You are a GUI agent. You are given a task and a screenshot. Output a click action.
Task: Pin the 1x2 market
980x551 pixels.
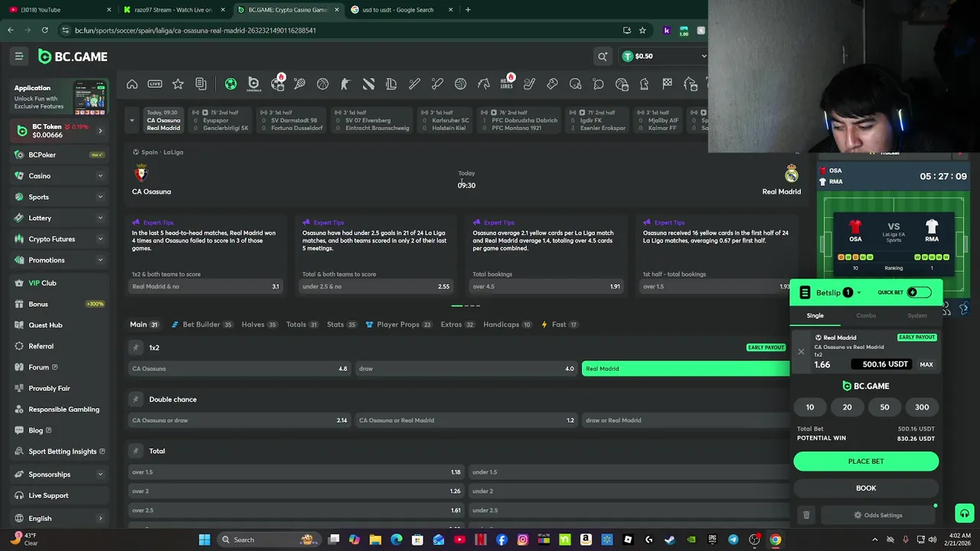coord(136,347)
